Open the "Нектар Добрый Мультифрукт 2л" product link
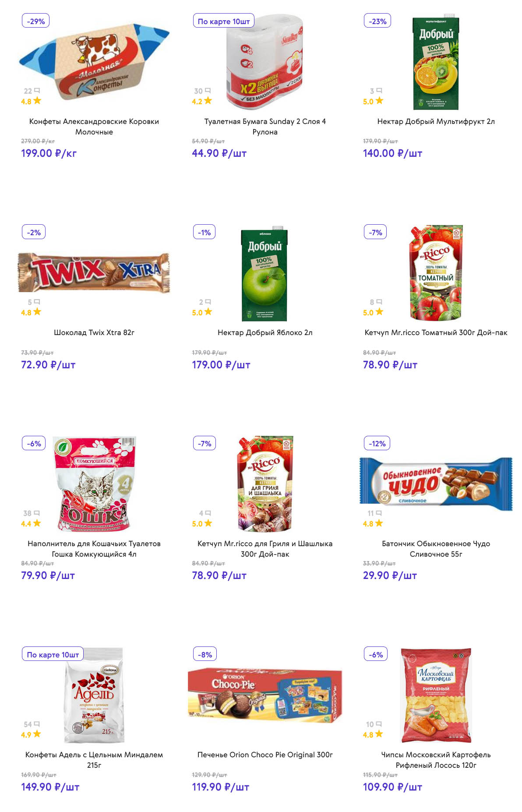The image size is (522, 812). [436, 121]
